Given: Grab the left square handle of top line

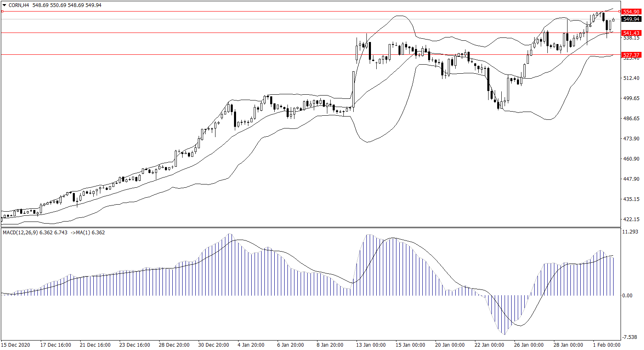Looking at the screenshot, I should 2,12.
